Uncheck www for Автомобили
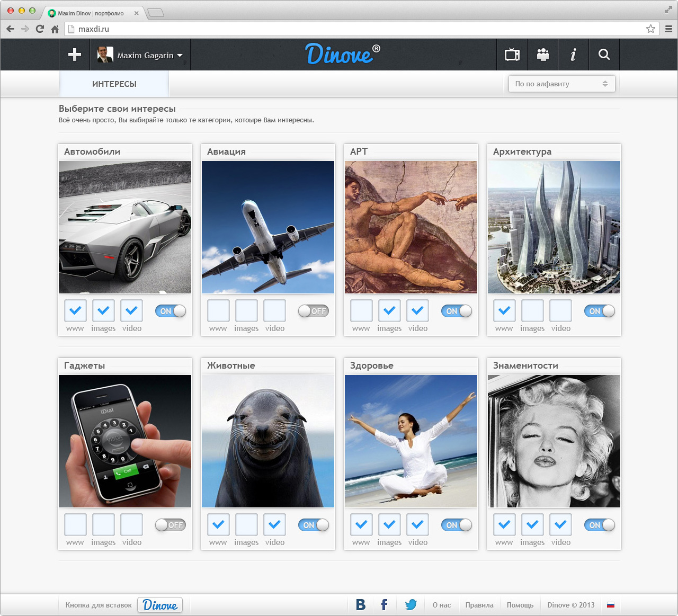 75,311
